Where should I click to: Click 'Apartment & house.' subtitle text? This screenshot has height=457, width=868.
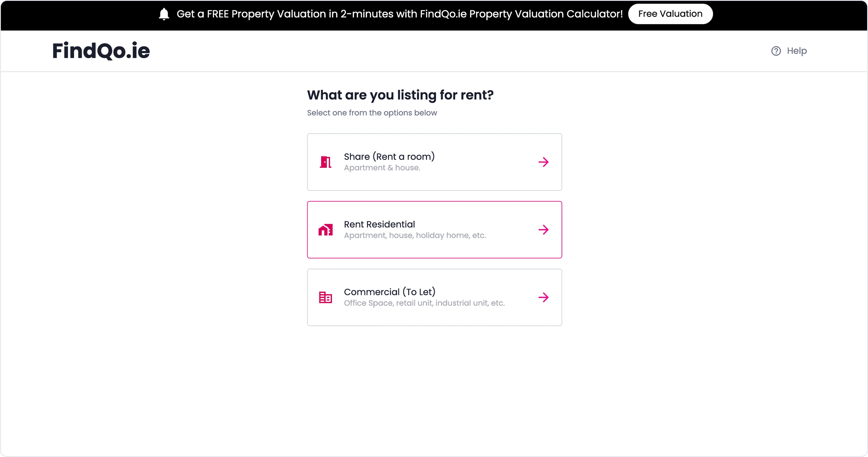coord(382,168)
